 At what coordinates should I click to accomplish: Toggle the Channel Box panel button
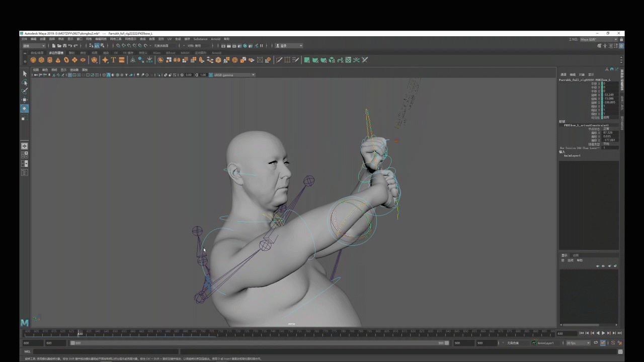click(x=621, y=46)
